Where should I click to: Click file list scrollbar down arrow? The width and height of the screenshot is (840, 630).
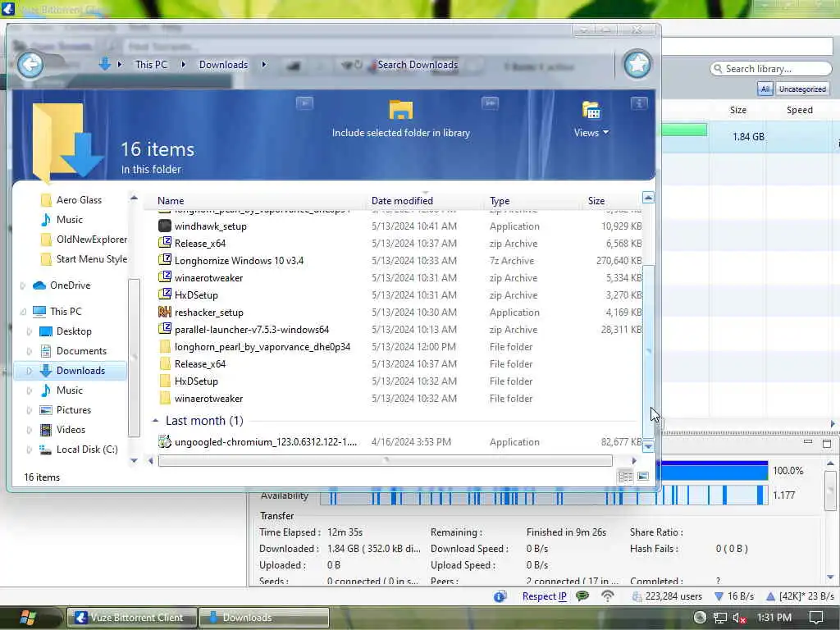point(648,446)
